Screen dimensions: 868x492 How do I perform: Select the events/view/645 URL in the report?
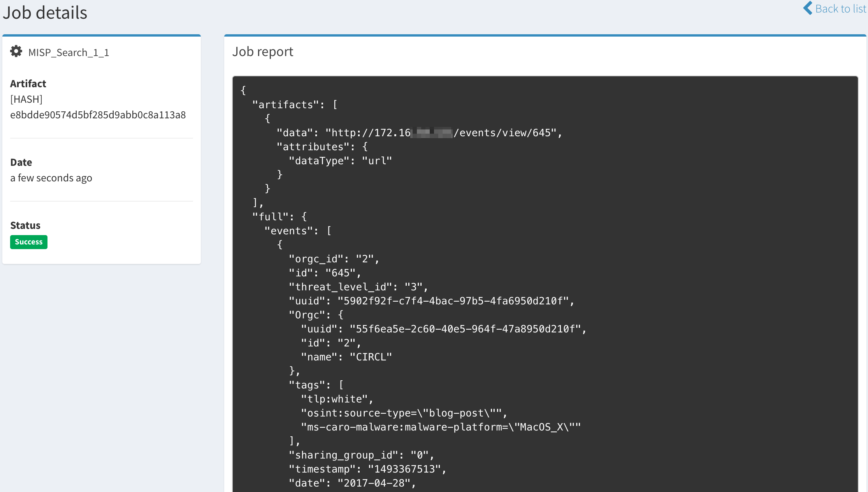[x=444, y=132]
